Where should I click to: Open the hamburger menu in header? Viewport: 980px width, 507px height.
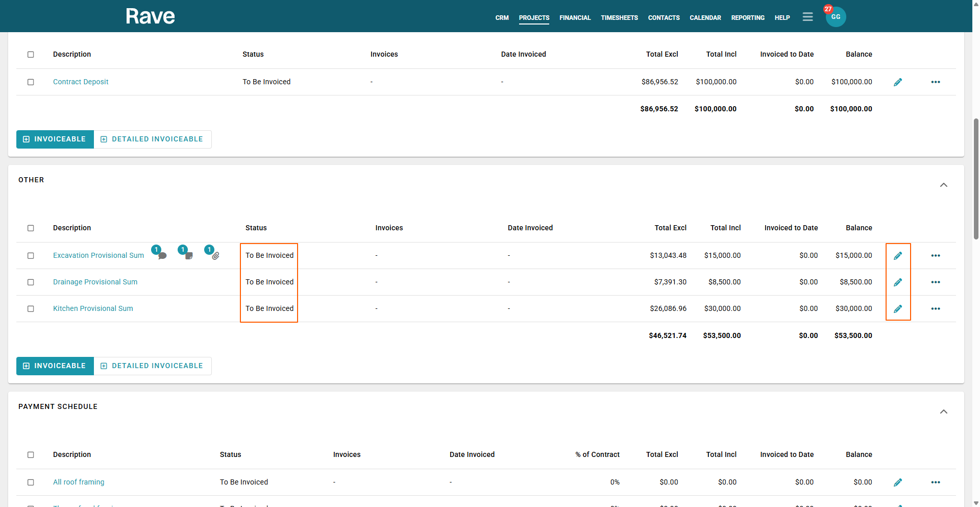pos(807,17)
